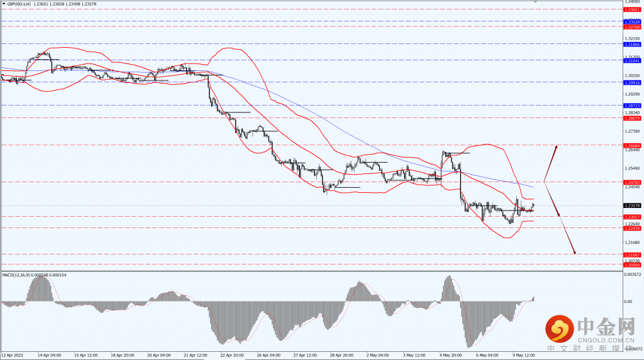The height and width of the screenshot is (360, 644).
Task: Click the grey chart shift triangle marker
Action: (535, 2)
